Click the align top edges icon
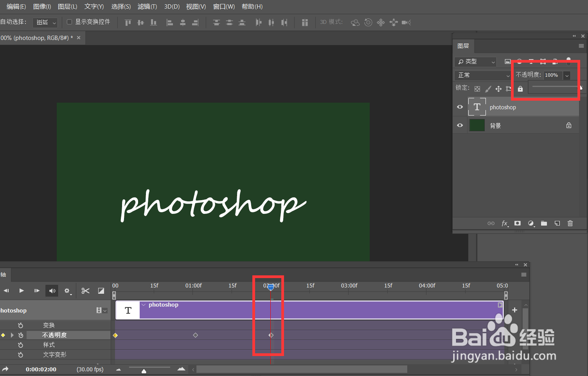 click(x=128, y=23)
